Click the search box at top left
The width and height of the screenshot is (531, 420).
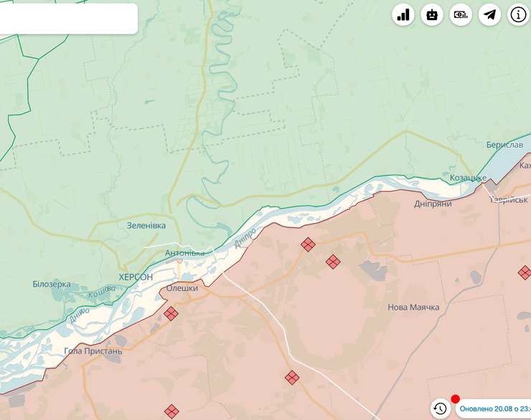pyautogui.click(x=68, y=19)
